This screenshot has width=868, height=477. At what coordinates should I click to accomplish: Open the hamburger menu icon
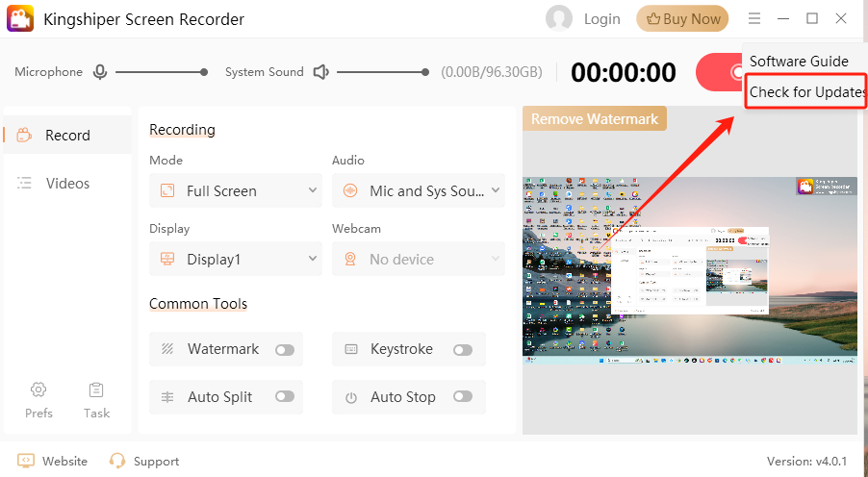click(x=753, y=19)
